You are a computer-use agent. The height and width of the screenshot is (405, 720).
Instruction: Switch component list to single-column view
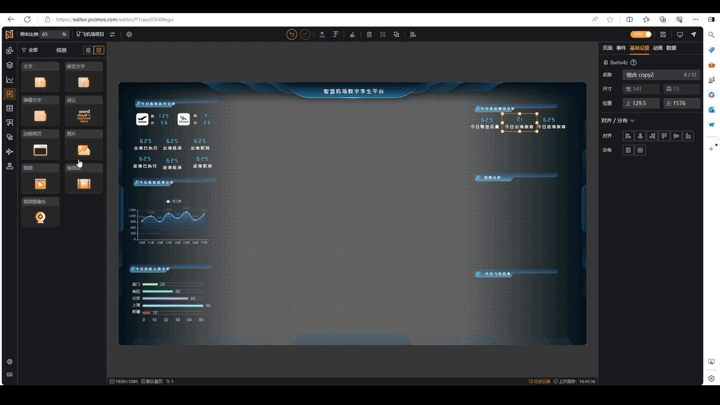pyautogui.click(x=88, y=50)
